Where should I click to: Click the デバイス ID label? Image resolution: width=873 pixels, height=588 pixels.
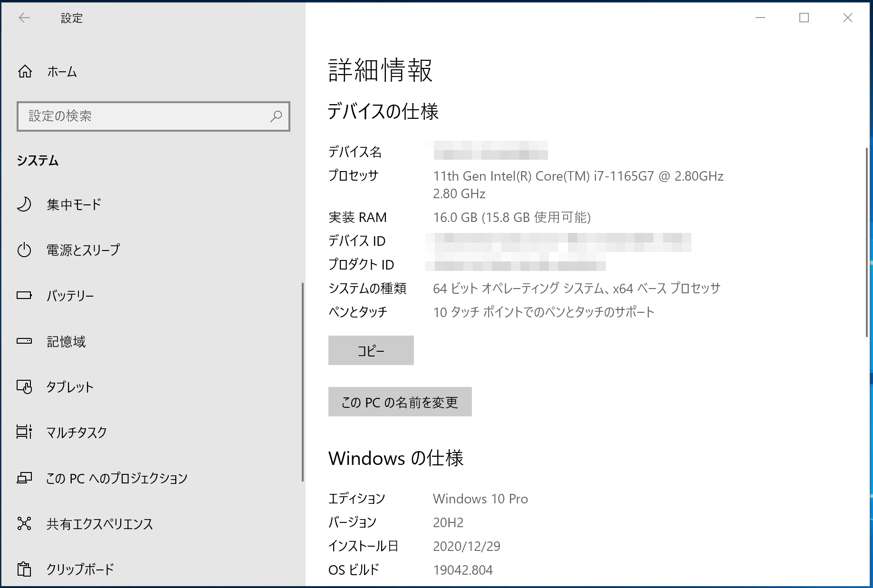click(357, 241)
